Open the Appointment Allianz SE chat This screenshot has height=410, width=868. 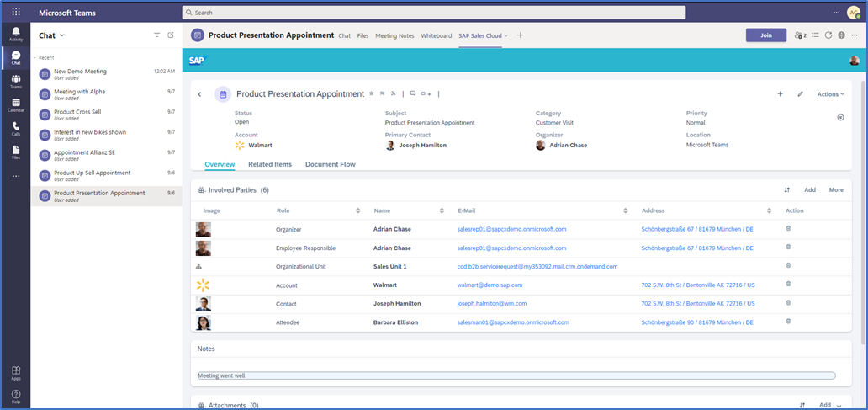click(106, 155)
